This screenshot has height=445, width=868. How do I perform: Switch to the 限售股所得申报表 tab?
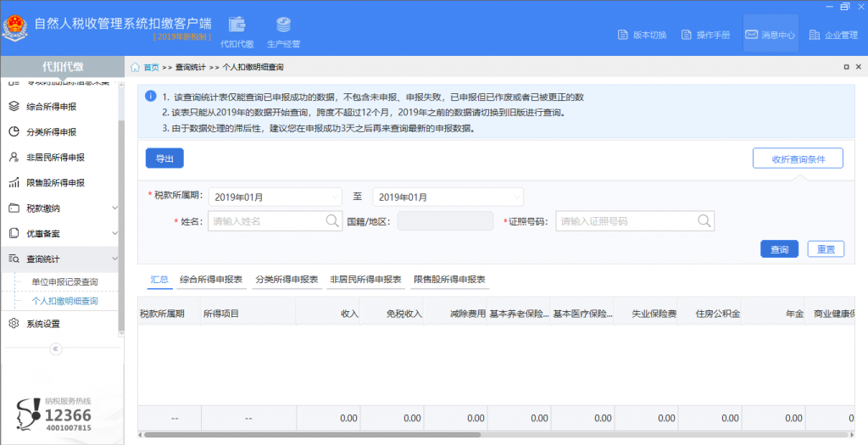click(x=449, y=280)
